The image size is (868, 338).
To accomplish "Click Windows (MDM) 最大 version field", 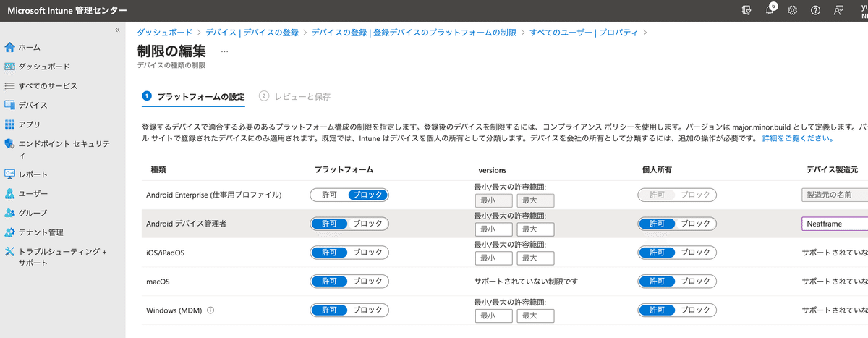I will (x=535, y=316).
